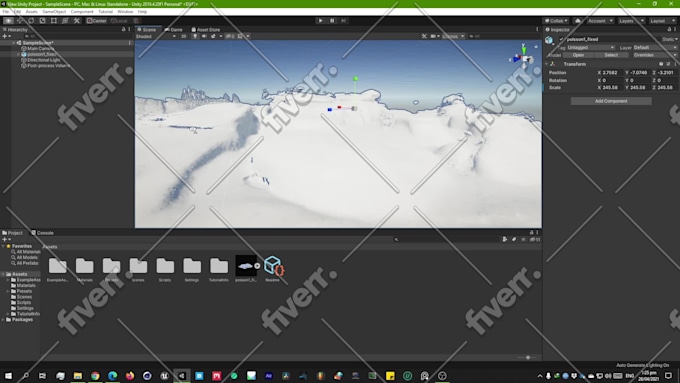Toggle scene audio speaker icon
The height and width of the screenshot is (383, 680).
click(x=204, y=36)
